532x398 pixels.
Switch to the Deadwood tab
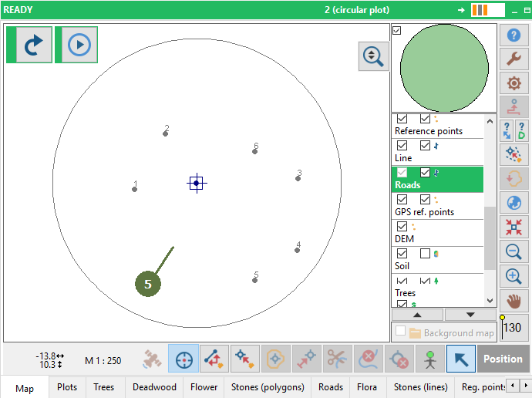(x=154, y=387)
